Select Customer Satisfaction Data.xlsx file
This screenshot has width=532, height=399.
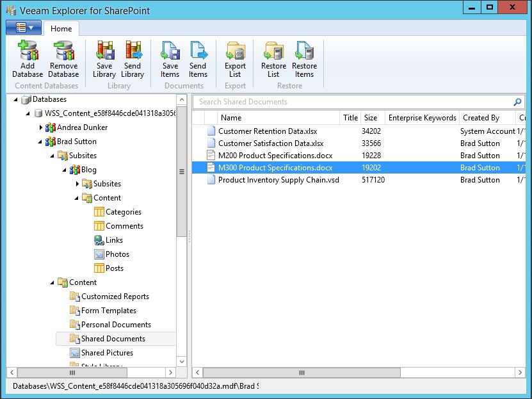pyautogui.click(x=359, y=143)
